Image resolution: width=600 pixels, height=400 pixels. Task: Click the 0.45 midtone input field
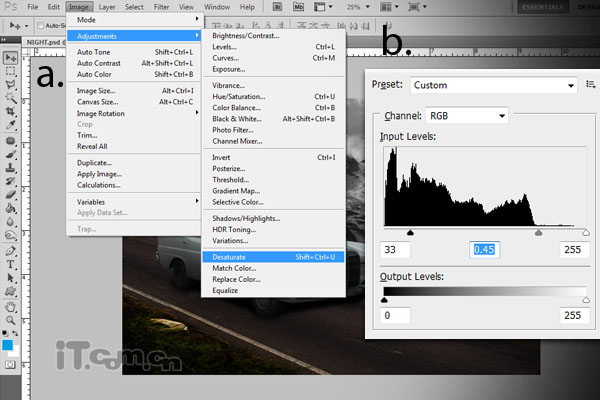(485, 249)
